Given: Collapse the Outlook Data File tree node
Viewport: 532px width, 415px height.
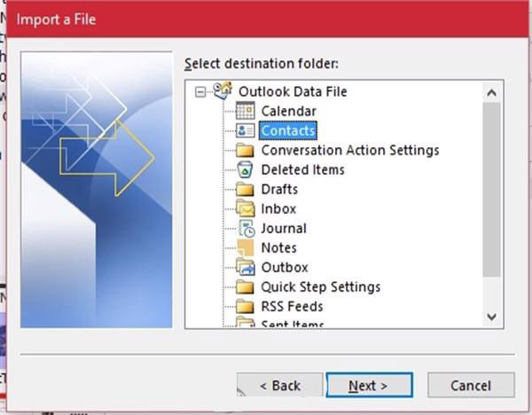Looking at the screenshot, I should (200, 91).
